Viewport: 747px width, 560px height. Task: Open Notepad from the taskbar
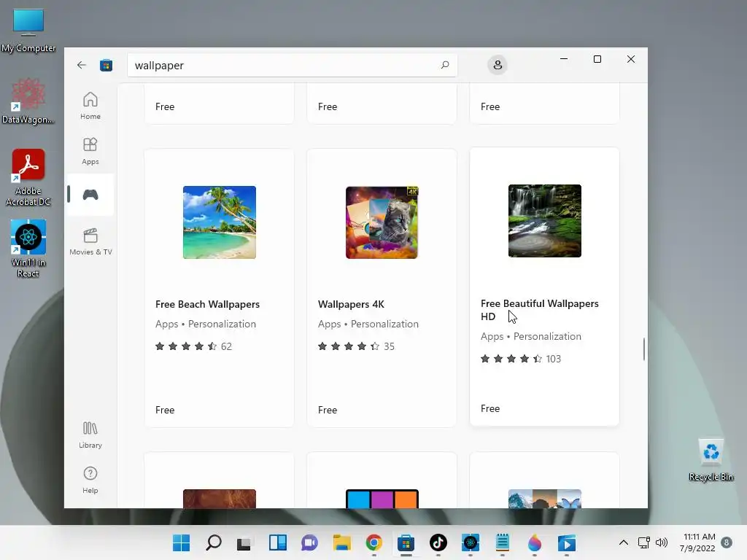pyautogui.click(x=502, y=542)
